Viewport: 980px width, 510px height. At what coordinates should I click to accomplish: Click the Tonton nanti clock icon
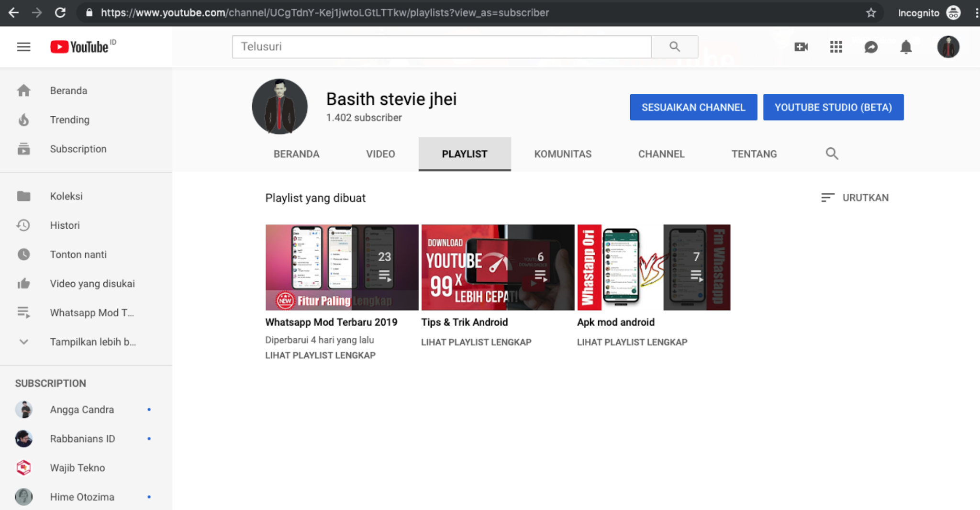coord(23,255)
